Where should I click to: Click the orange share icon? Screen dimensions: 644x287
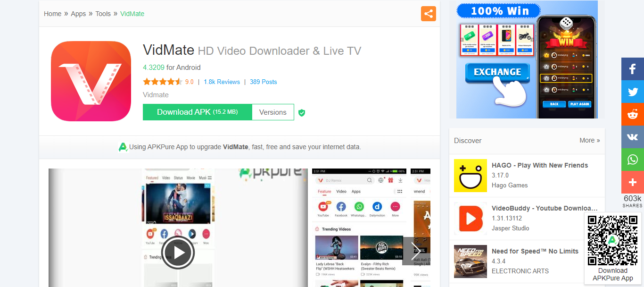click(x=429, y=14)
